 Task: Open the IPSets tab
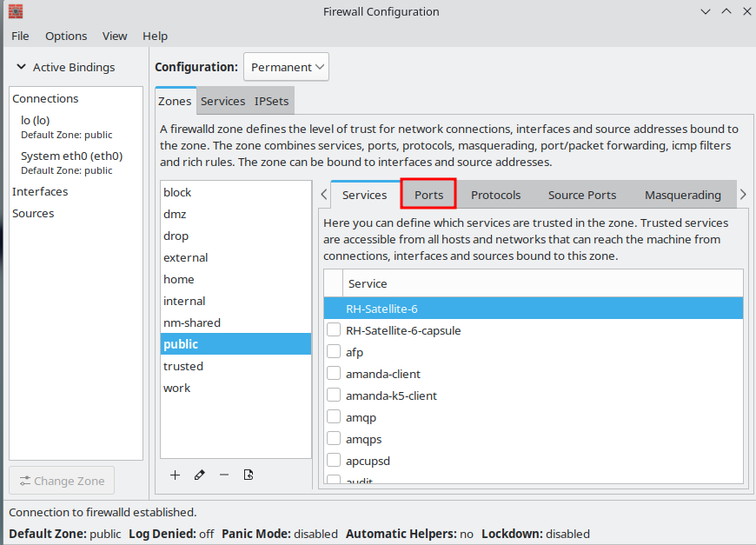(x=271, y=101)
